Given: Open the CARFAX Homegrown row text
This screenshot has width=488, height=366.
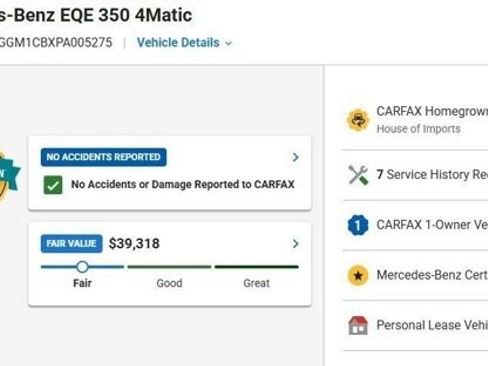Looking at the screenshot, I should tap(432, 111).
